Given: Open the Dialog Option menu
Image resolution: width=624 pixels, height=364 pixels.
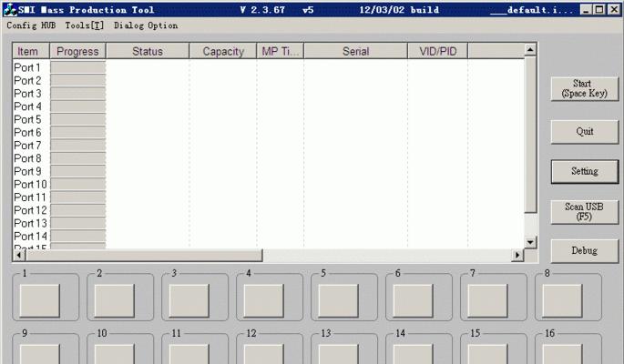Looking at the screenshot, I should (146, 25).
